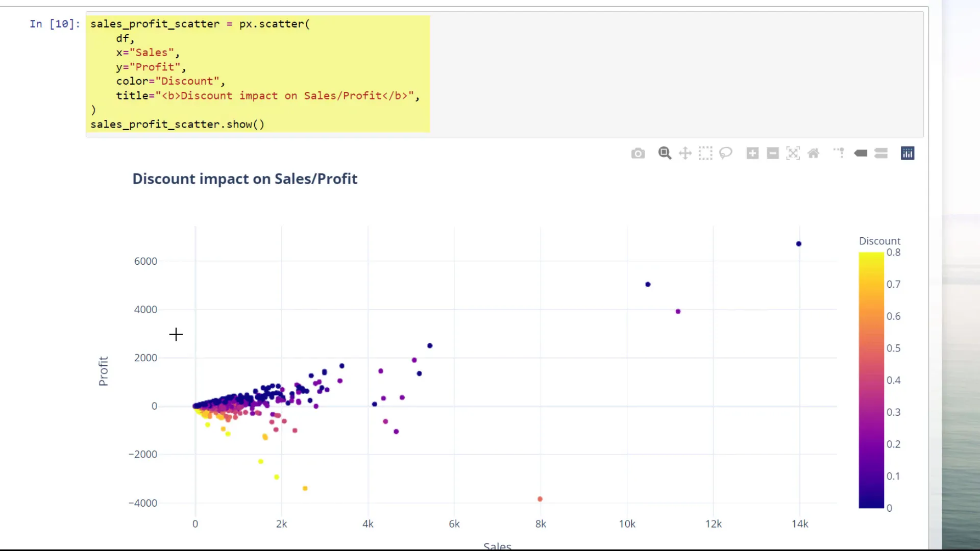Image resolution: width=980 pixels, height=551 pixels.
Task: Zoom in using the plus icon
Action: pos(752,153)
